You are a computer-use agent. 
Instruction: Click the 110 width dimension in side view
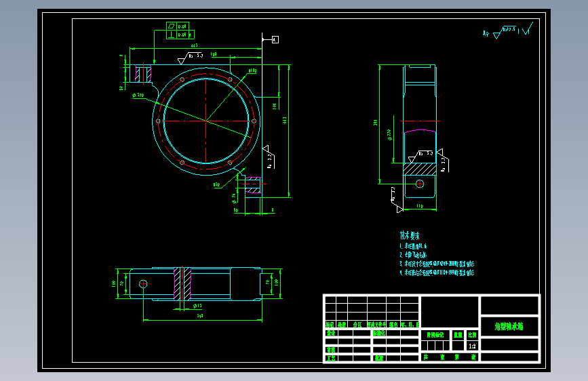(x=420, y=206)
